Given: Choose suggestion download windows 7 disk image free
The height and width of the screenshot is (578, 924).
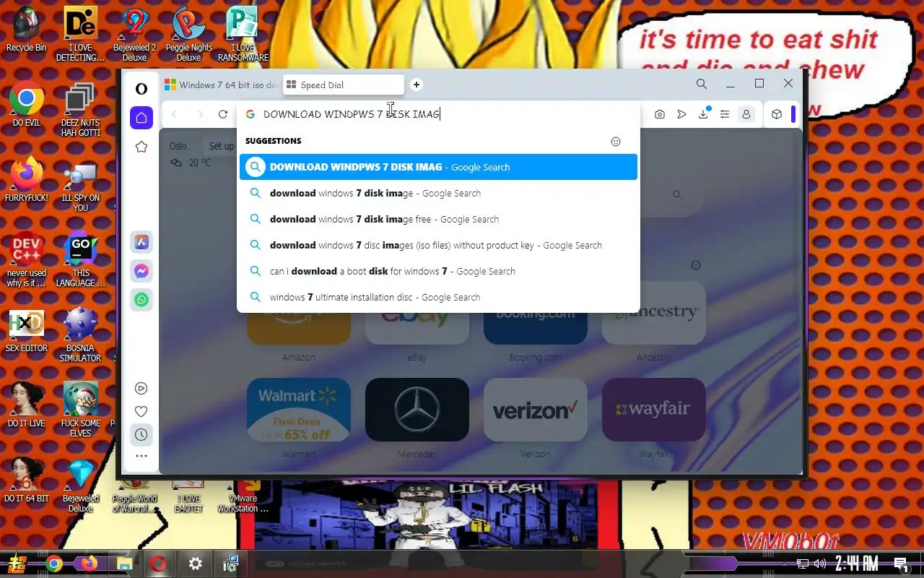Looking at the screenshot, I should [x=438, y=219].
